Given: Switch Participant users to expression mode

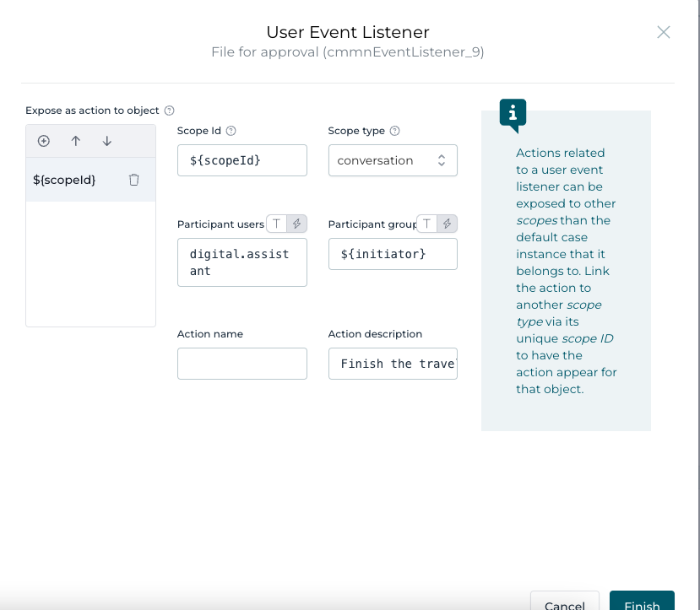Looking at the screenshot, I should [x=296, y=224].
